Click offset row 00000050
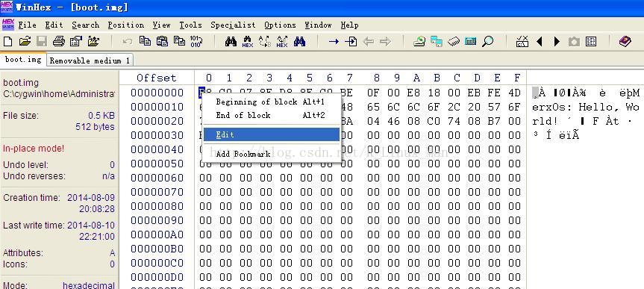Viewport: 644px width, 289px height. 157,164
